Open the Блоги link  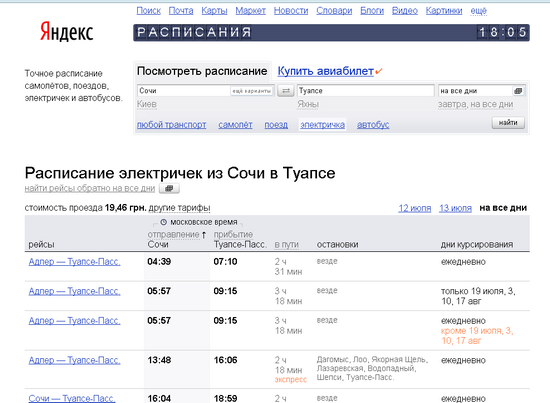coord(372,11)
